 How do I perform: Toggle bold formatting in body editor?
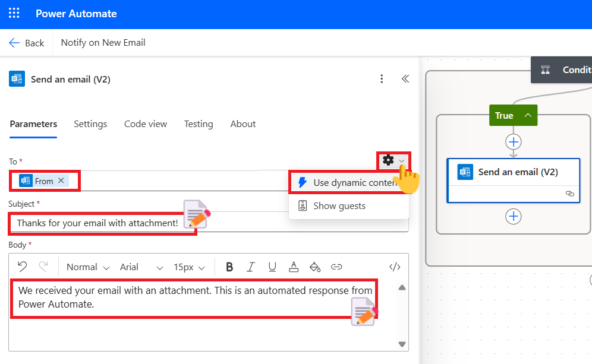(229, 267)
